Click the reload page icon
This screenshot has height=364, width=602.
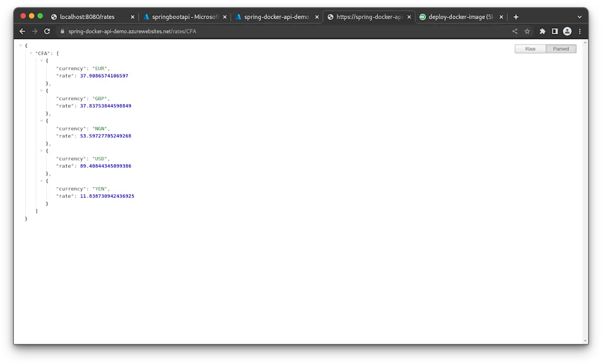coord(47,31)
